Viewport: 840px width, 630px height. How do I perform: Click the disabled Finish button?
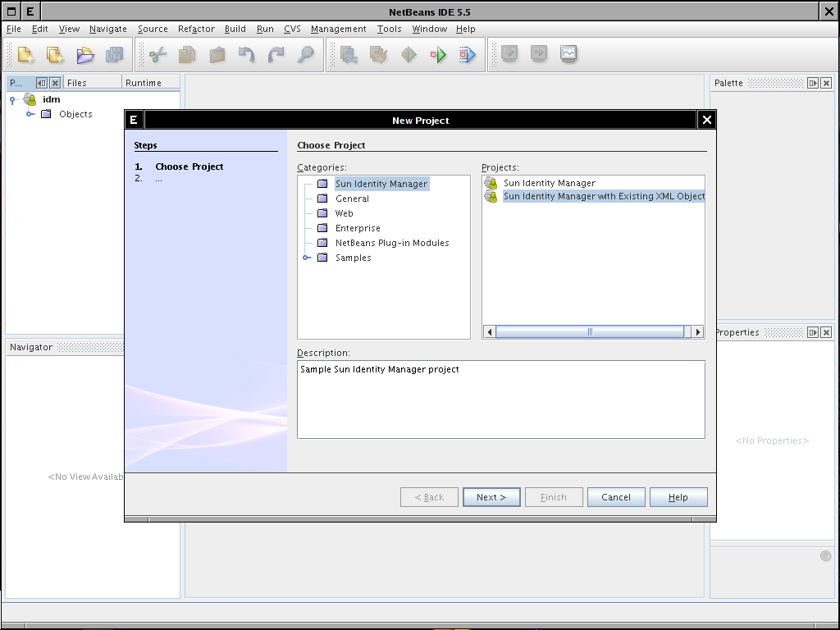[x=554, y=497]
